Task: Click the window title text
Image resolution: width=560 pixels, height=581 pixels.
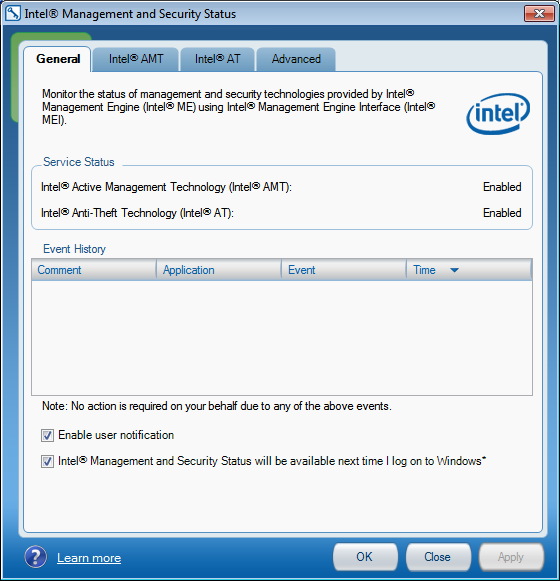Action: tap(130, 14)
